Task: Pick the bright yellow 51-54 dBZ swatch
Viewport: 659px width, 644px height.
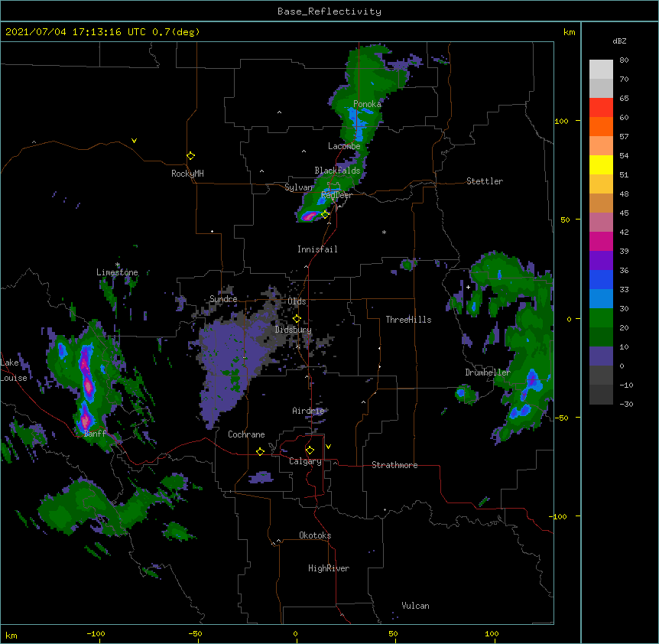Action: (601, 164)
